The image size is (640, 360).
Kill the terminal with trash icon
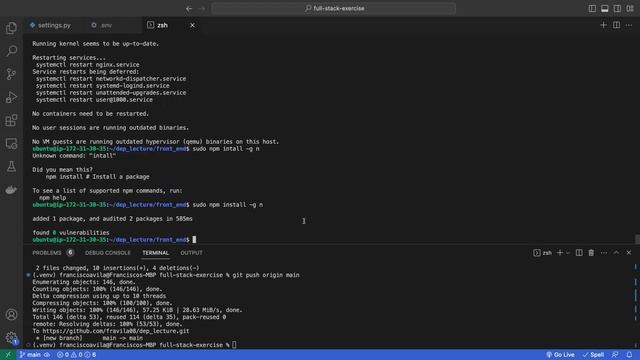591,253
